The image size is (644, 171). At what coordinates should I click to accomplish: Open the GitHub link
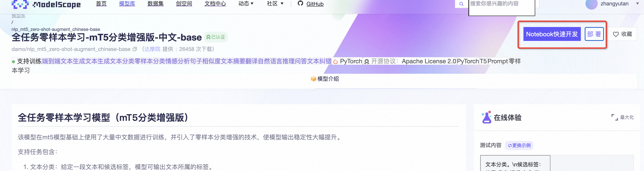[315, 4]
